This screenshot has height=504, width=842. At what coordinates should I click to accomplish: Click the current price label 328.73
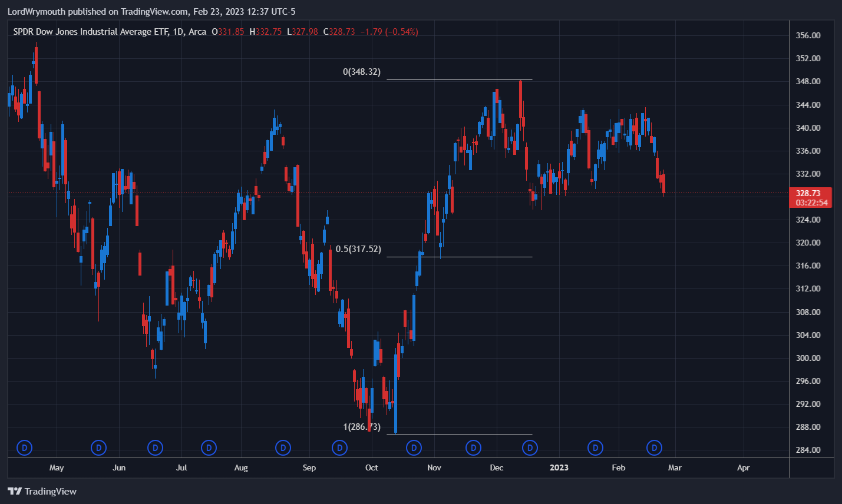(808, 193)
